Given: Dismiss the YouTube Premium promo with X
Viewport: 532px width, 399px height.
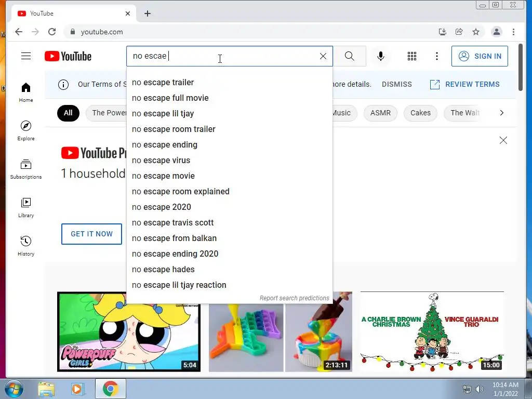Looking at the screenshot, I should (503, 140).
